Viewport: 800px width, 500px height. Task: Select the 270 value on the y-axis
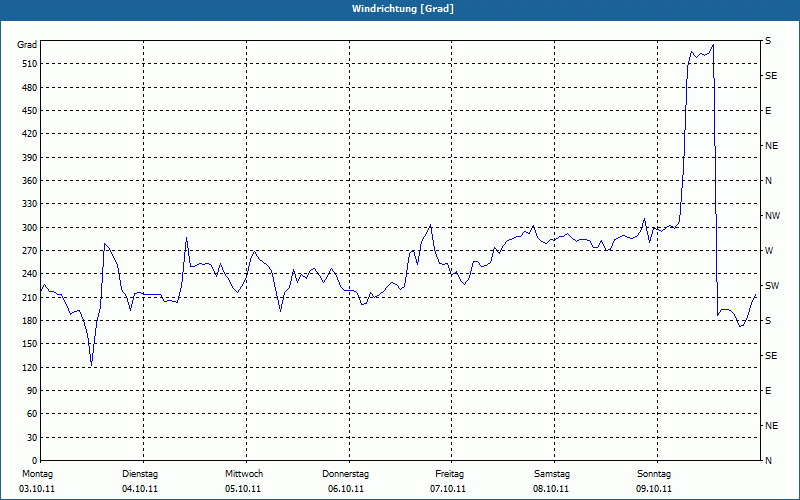click(29, 251)
